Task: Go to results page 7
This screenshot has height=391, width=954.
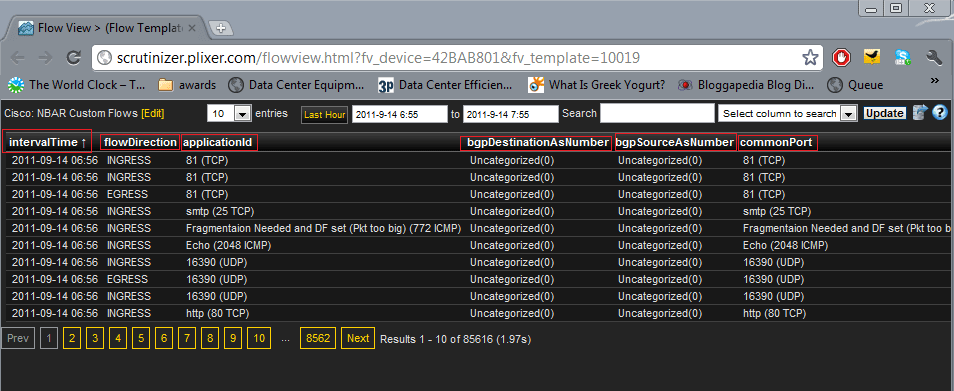Action: pos(187,338)
